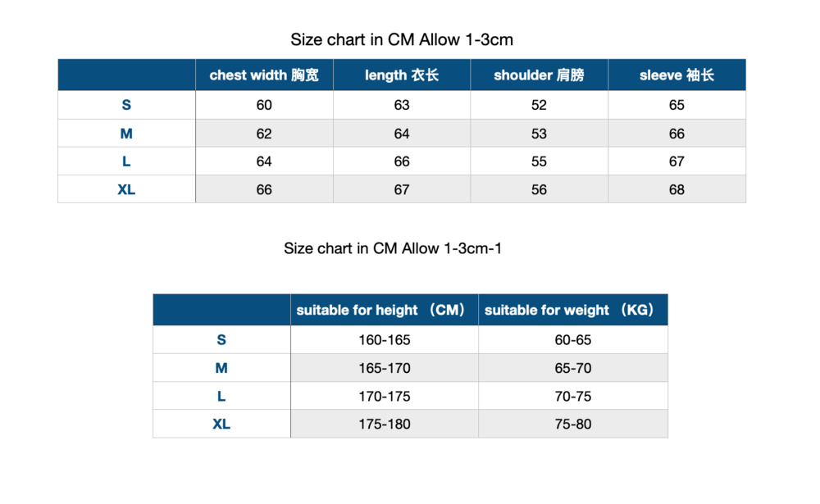Select the chest width column header
Viewport: 820px width, 504px height.
click(x=264, y=75)
